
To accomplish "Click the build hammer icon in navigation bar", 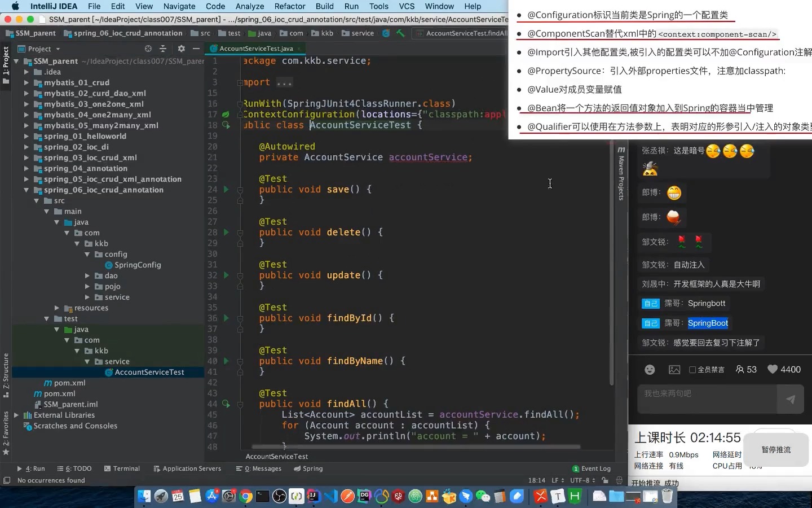I will pyautogui.click(x=400, y=33).
